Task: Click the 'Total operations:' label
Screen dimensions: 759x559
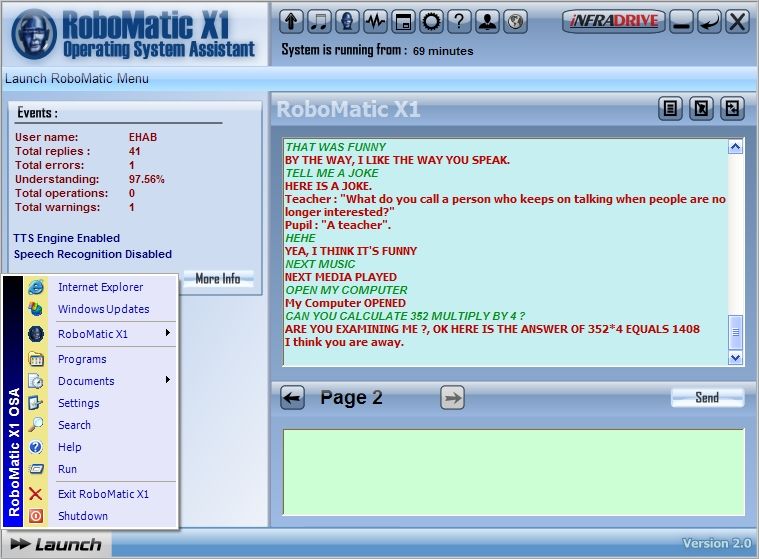Action: (x=61, y=193)
